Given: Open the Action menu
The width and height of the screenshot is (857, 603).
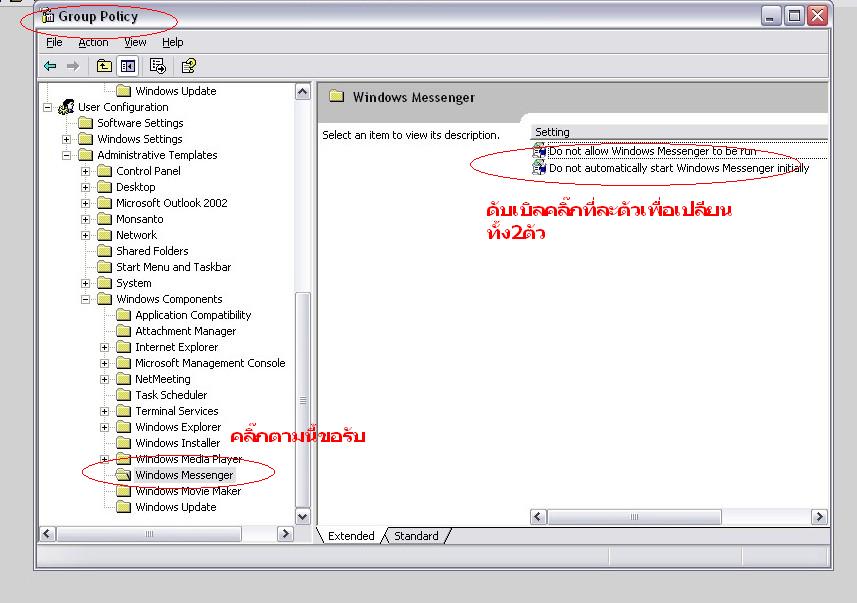Looking at the screenshot, I should [93, 42].
